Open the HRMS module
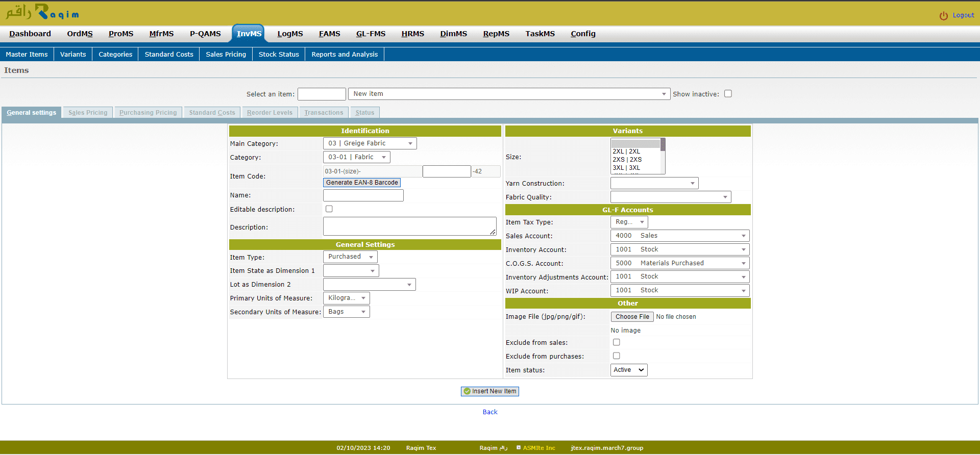Viewport: 980px width, 455px height. [412, 34]
